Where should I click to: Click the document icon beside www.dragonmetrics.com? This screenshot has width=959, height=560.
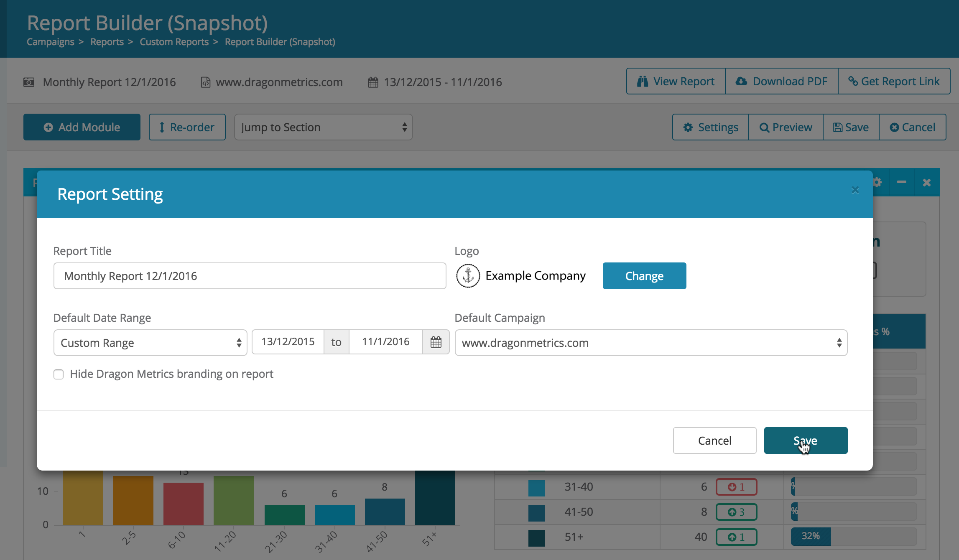point(205,82)
